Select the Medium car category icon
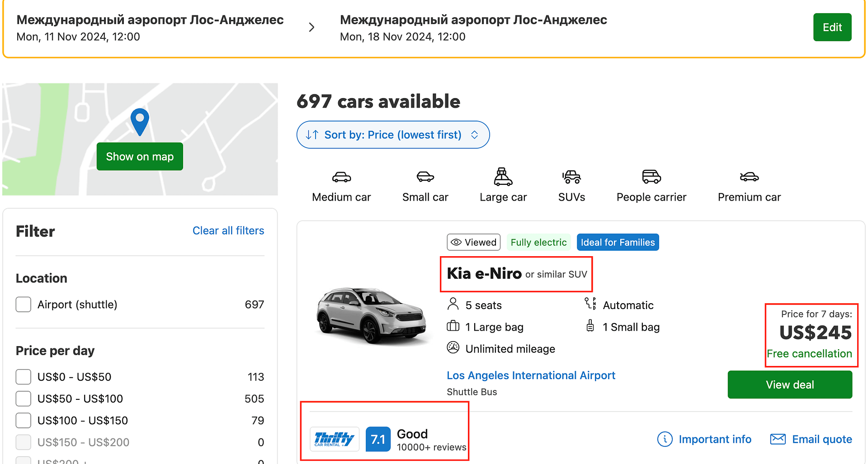Screen dimensions: 868x464 (x=341, y=177)
